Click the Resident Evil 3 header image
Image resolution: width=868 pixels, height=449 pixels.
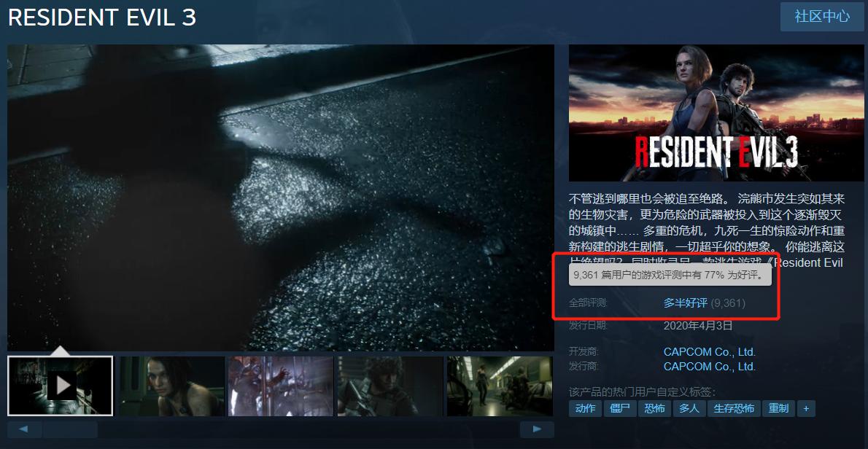pos(716,114)
